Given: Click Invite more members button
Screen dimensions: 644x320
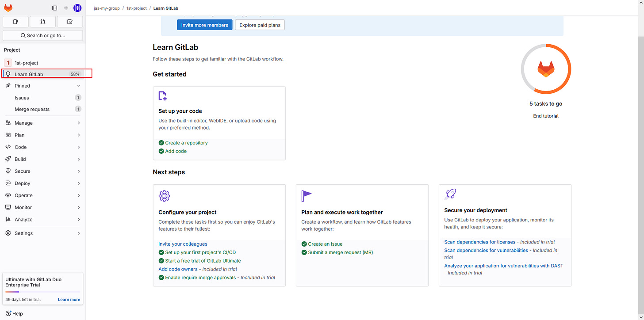Looking at the screenshot, I should (x=204, y=25).
